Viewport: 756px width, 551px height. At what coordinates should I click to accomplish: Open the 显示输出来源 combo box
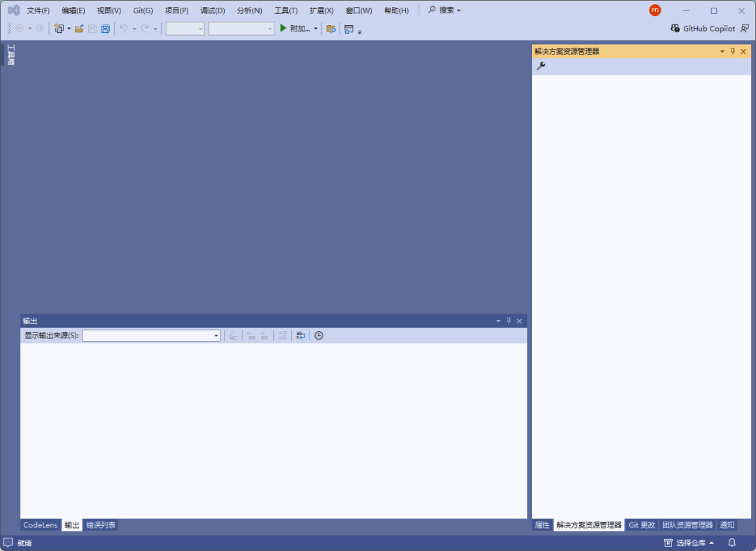pyautogui.click(x=151, y=335)
